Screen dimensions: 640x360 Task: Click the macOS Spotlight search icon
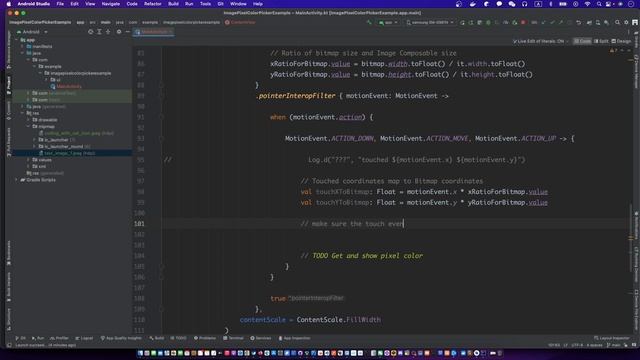pyautogui.click(x=599, y=4)
